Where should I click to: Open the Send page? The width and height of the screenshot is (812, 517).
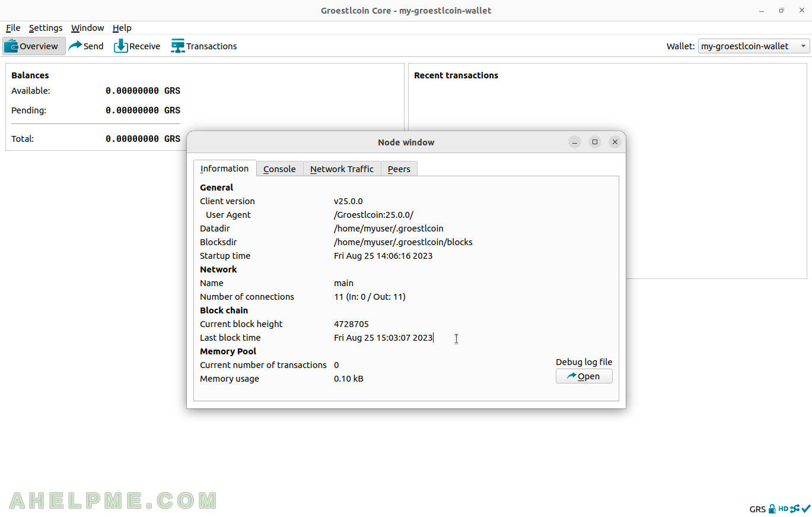point(86,46)
